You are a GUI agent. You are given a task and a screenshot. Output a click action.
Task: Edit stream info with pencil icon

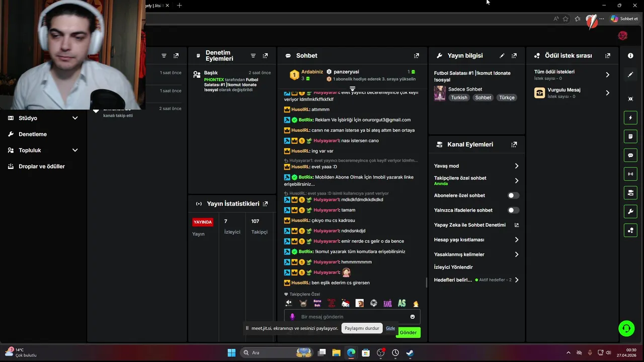click(502, 56)
